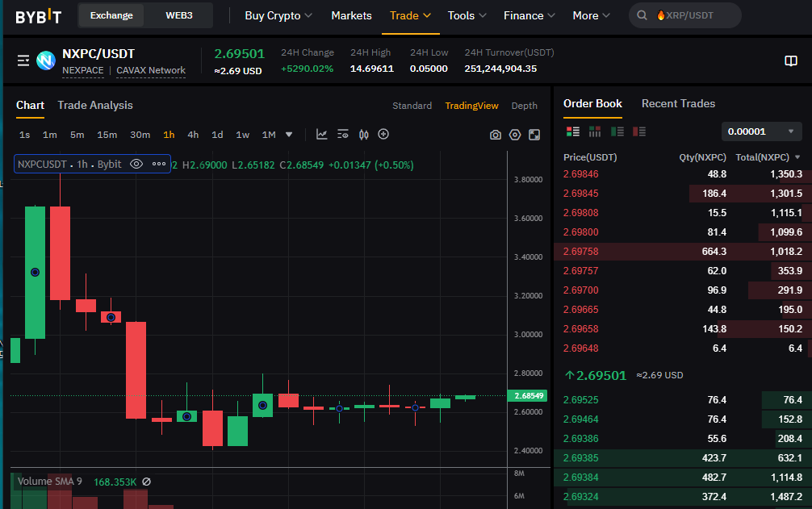Expand the Tools menu
Image resolution: width=812 pixels, height=509 pixels.
467,15
